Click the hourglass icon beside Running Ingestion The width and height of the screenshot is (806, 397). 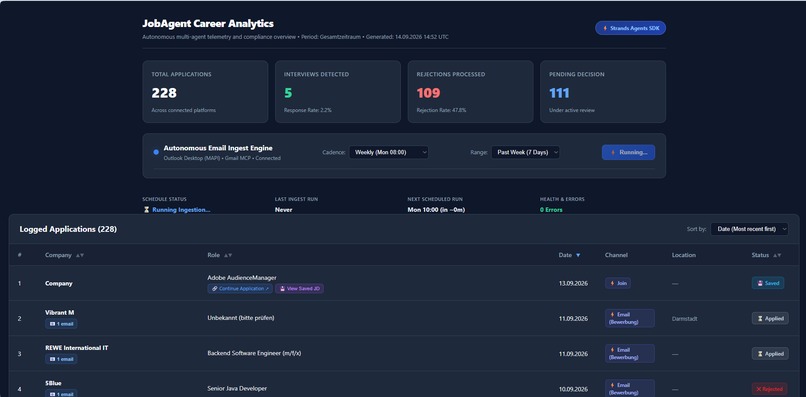point(146,210)
